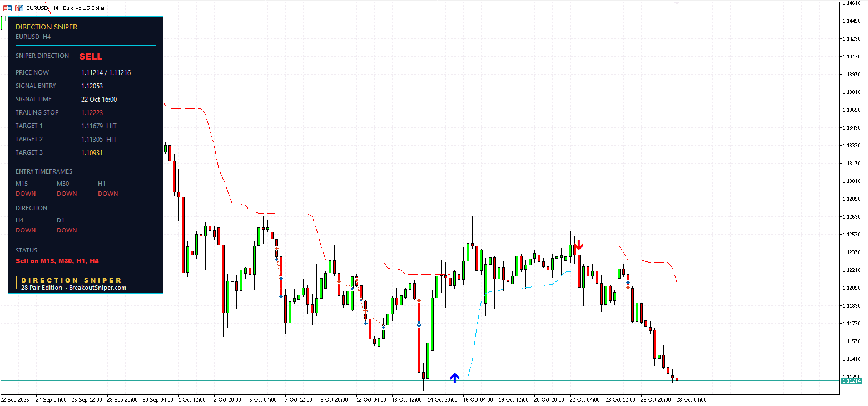Click the TARGET 3 value 1.10931

coord(92,153)
